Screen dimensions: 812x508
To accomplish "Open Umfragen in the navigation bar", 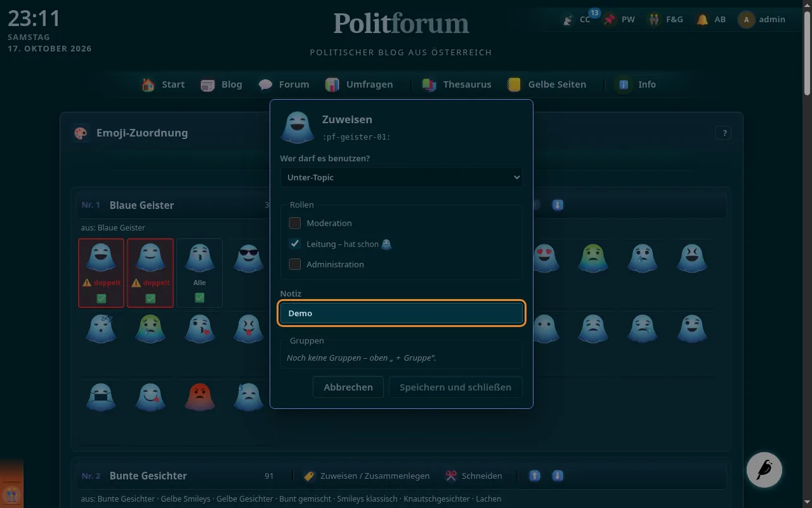I will click(x=359, y=84).
